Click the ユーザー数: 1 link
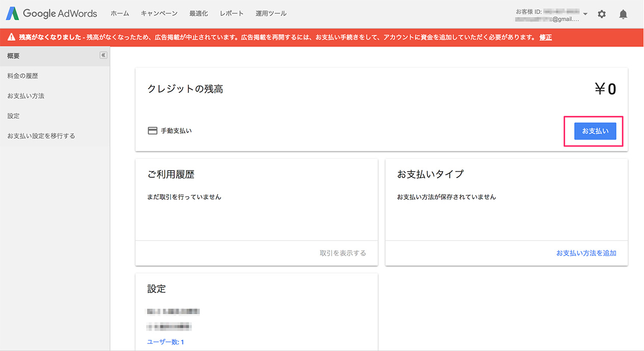This screenshot has width=644, height=351. 166,342
